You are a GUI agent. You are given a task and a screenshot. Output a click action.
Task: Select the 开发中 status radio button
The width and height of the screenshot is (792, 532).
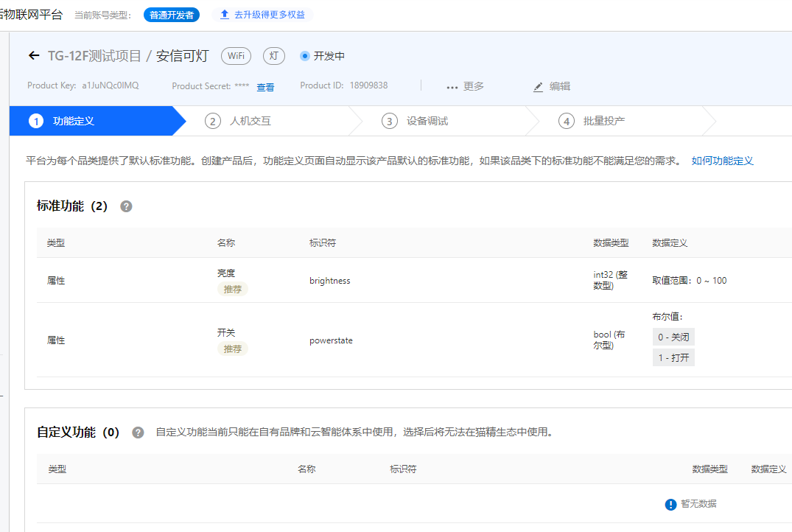tap(304, 55)
